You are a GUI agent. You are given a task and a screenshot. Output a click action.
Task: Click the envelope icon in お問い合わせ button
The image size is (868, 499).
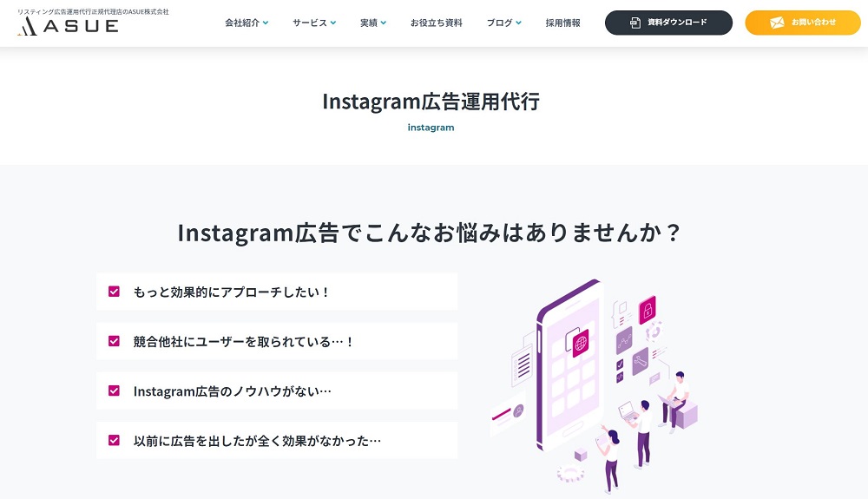pos(777,23)
